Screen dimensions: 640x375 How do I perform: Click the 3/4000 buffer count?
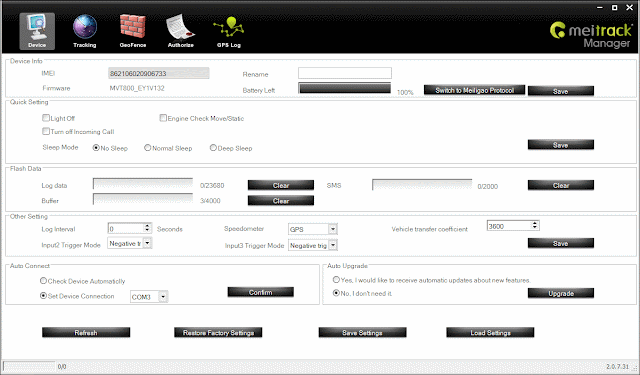pos(210,201)
